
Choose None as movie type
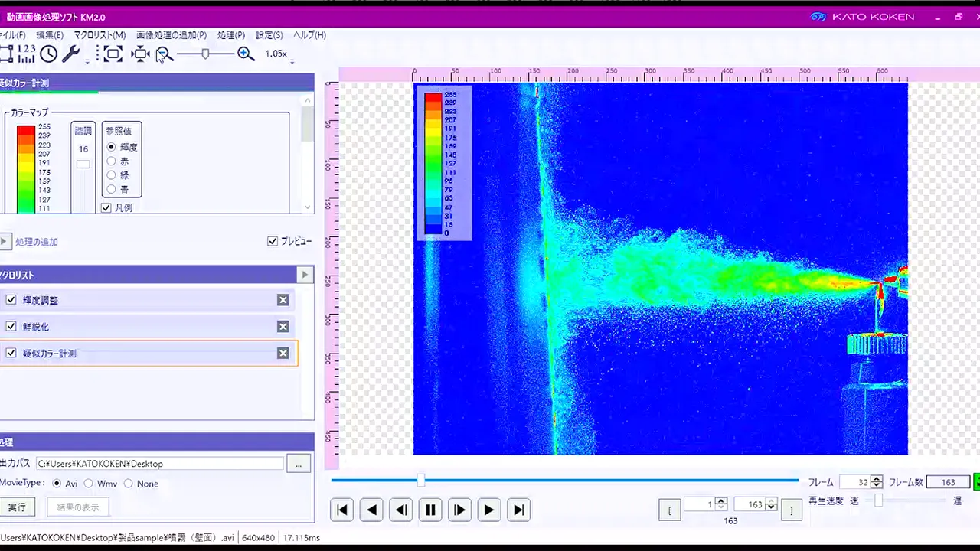[128, 484]
